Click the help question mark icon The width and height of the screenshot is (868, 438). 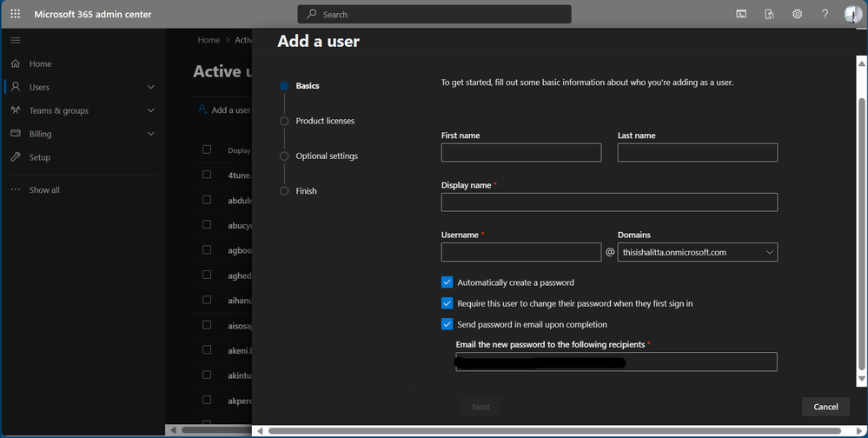click(x=825, y=14)
